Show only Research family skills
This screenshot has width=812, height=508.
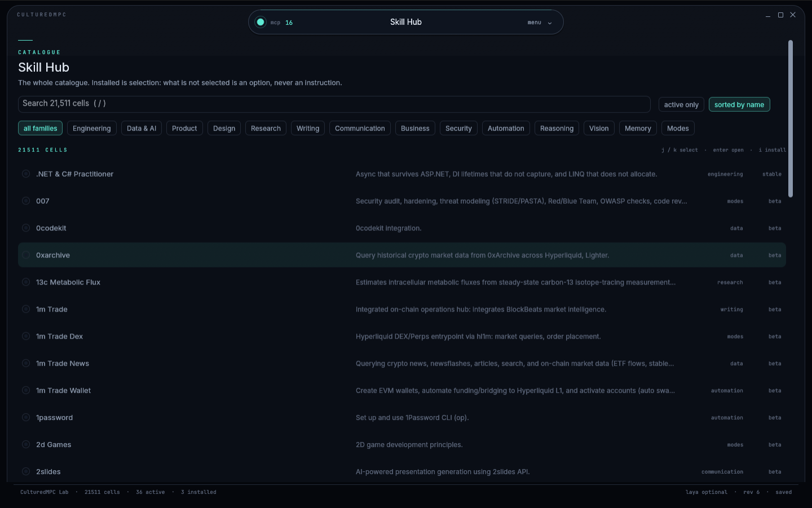(266, 128)
